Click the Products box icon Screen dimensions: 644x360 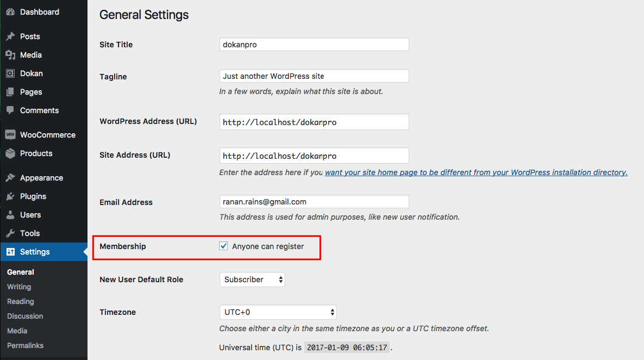click(10, 153)
